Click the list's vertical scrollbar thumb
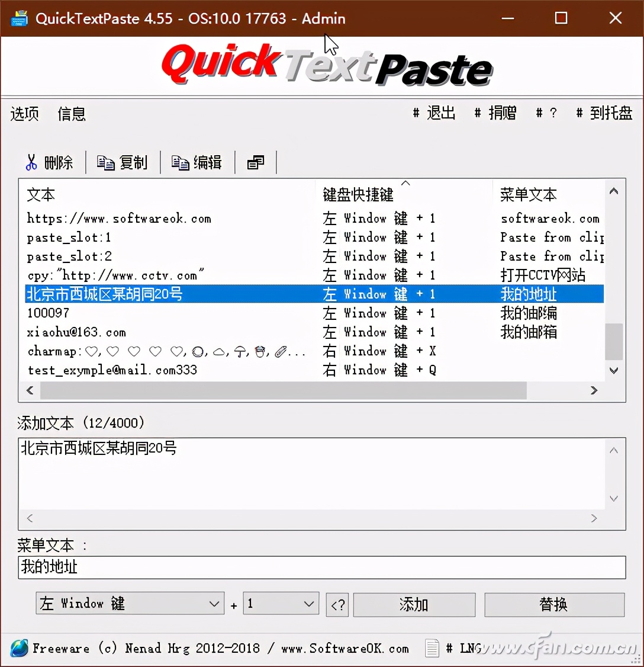The height and width of the screenshot is (667, 644). tap(613, 342)
